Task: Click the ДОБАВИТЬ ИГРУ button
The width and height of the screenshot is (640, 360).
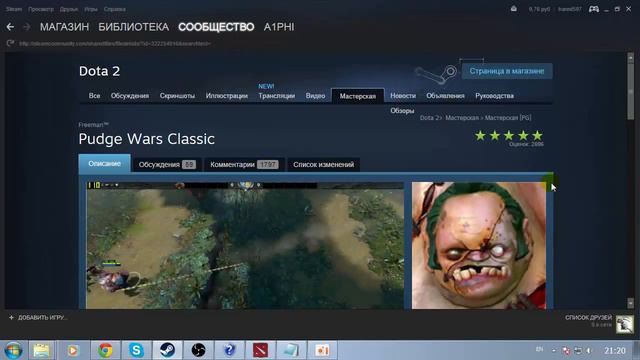Action: click(x=38, y=318)
